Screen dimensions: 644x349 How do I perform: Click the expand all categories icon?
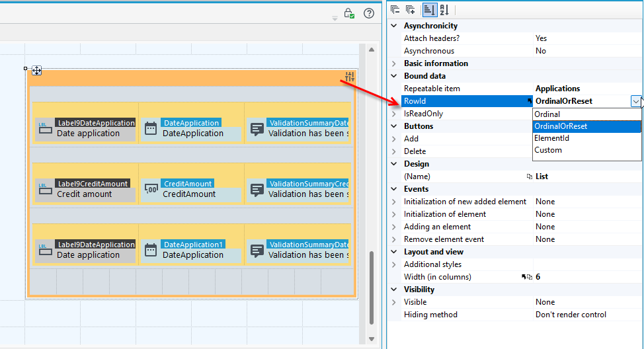pos(410,9)
